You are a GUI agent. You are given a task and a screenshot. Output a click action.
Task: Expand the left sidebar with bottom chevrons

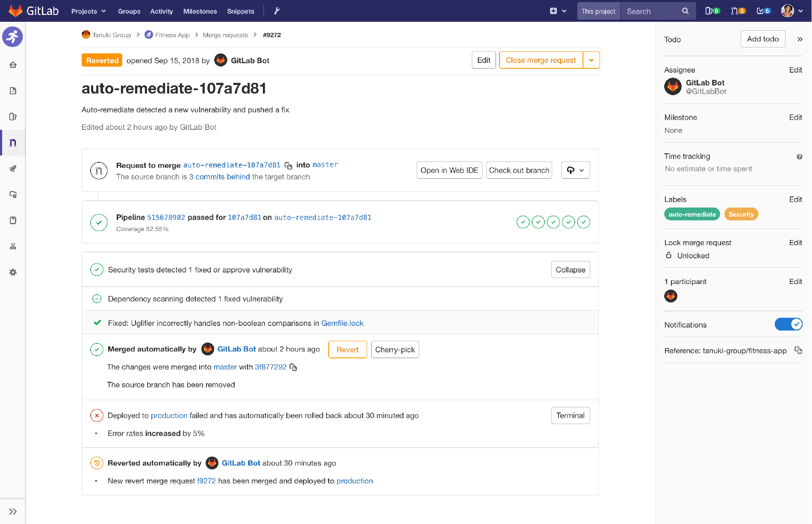(x=13, y=512)
